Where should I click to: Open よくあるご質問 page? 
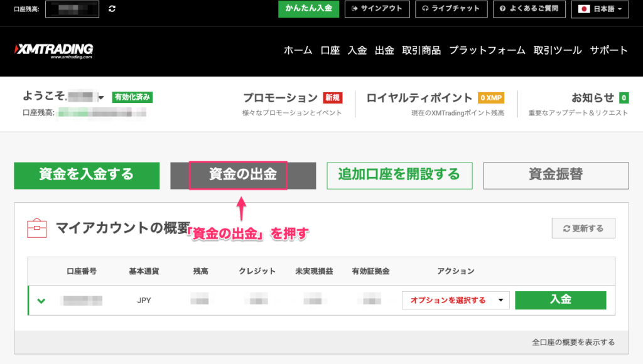coord(529,9)
